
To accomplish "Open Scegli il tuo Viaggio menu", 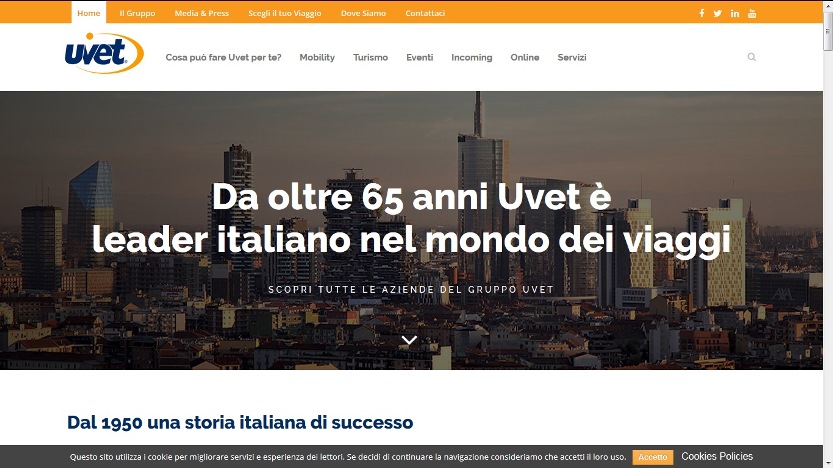I will [285, 13].
